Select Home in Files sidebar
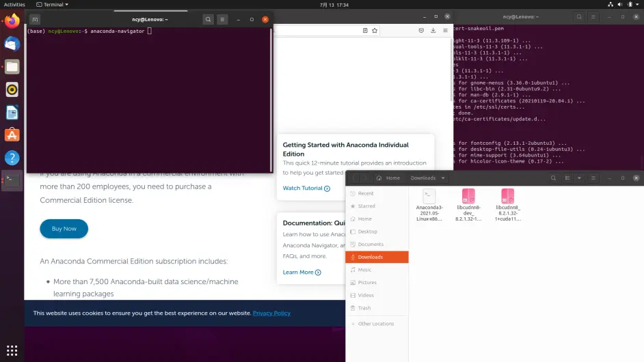This screenshot has height=362, width=644. (377, 219)
